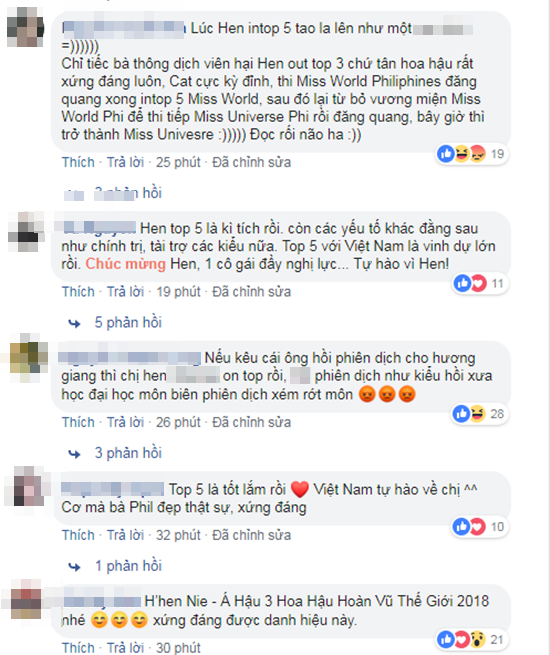Image resolution: width=550 pixels, height=655 pixels.
Task: Click the wow reaction icon on the 21-reaction comment
Action: click(x=477, y=640)
